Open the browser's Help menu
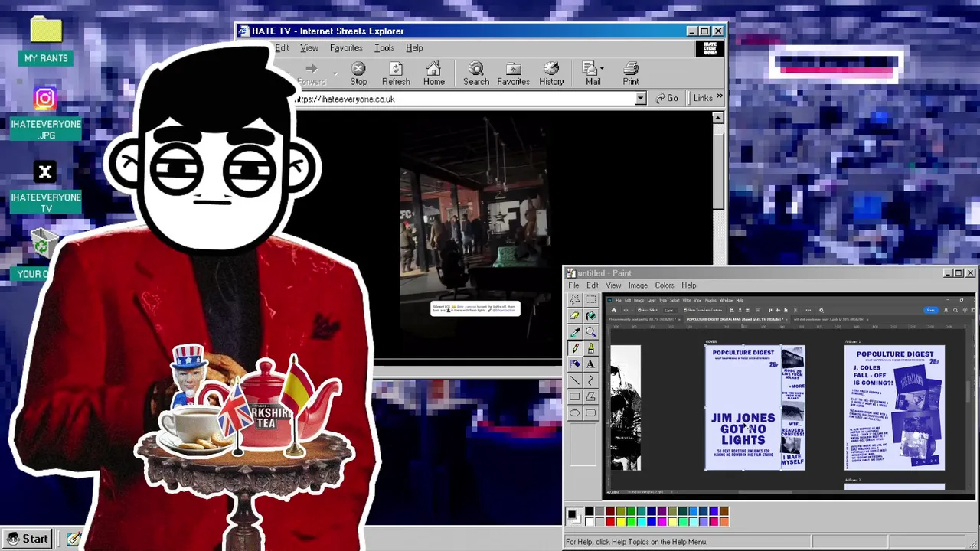Viewport: 980px width, 551px height. 414,47
